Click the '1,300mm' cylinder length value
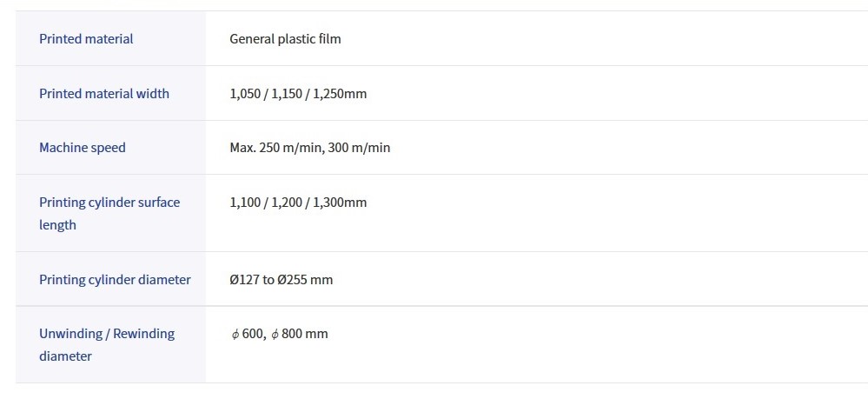Viewport: 868px width, 399px height. pos(340,202)
